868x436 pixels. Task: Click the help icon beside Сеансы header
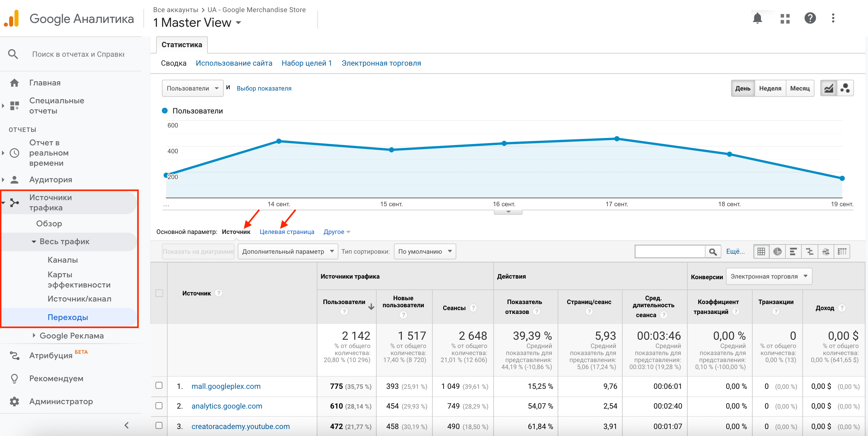pyautogui.click(x=473, y=308)
